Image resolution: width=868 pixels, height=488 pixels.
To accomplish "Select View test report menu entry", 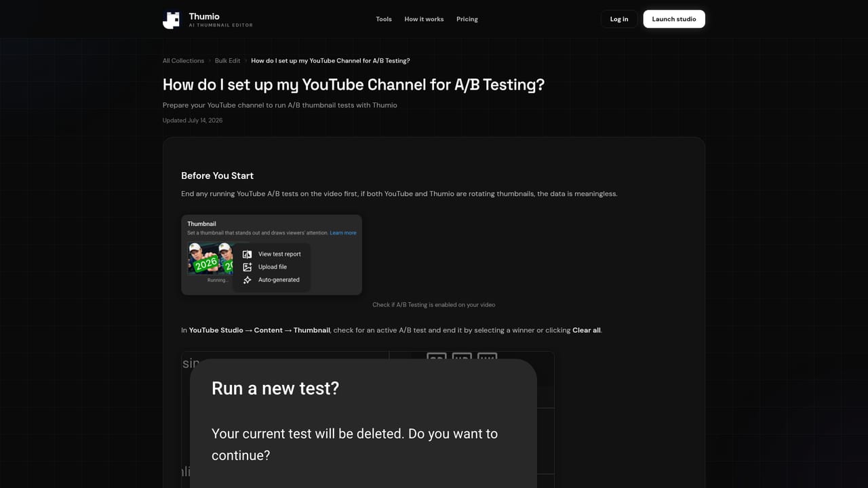I will tap(279, 254).
